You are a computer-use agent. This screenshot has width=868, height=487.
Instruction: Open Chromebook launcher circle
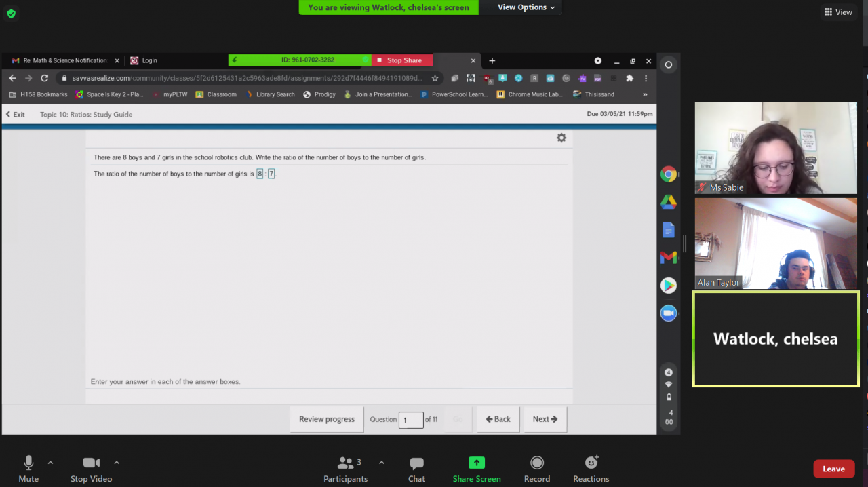tap(669, 65)
